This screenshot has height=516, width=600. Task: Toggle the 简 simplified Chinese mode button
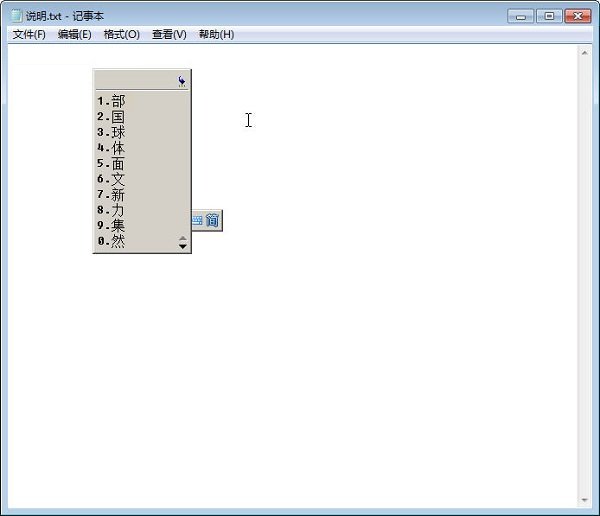click(212, 220)
